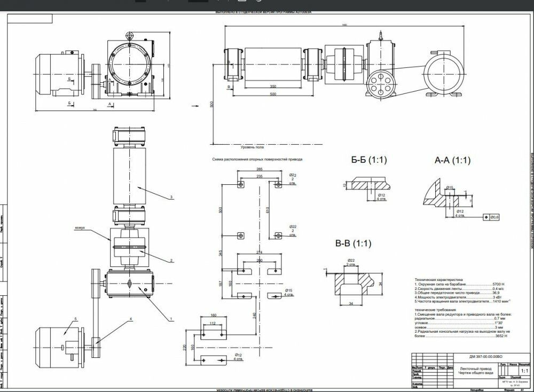Select heading Техническая характеристика
Viewport: 534px width, 392px height.
click(438, 279)
